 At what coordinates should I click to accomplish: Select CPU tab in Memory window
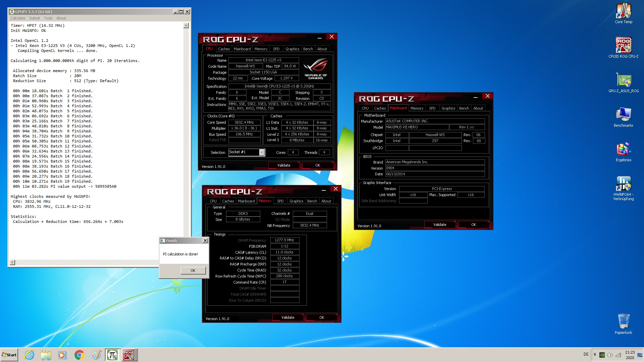pos(213,201)
